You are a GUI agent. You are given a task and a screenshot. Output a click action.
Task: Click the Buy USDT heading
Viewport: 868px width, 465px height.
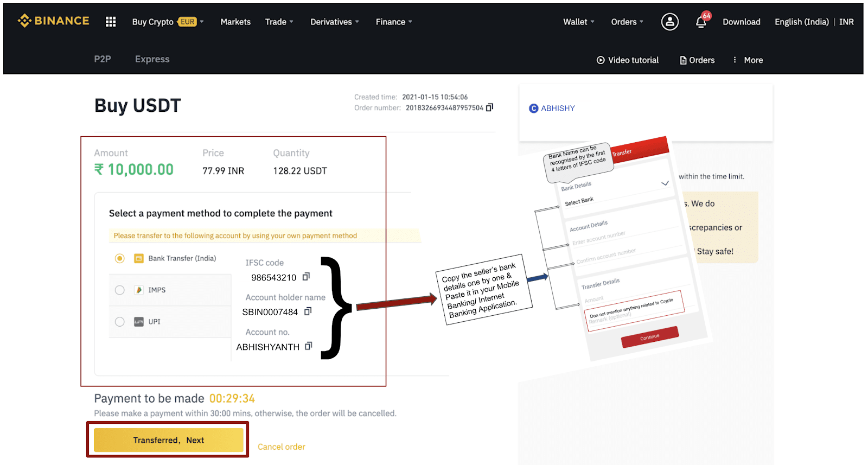(137, 105)
